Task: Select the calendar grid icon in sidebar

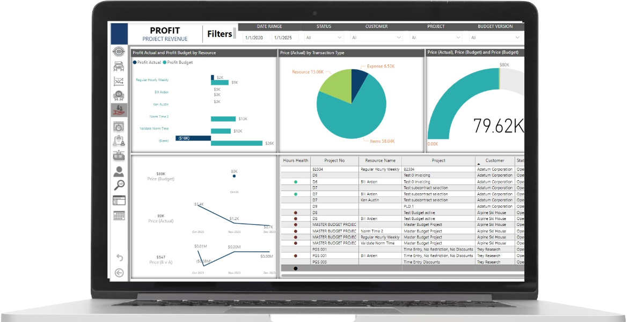Action: tap(119, 216)
